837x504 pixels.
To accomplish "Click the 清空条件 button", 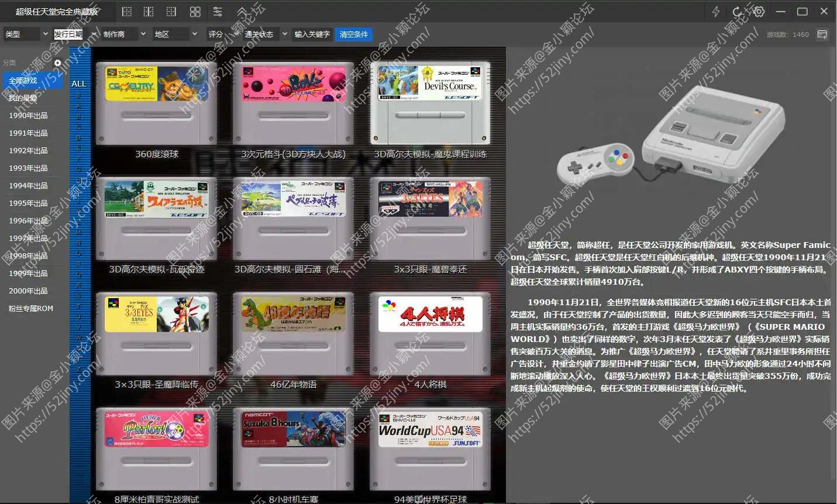I will [x=353, y=34].
